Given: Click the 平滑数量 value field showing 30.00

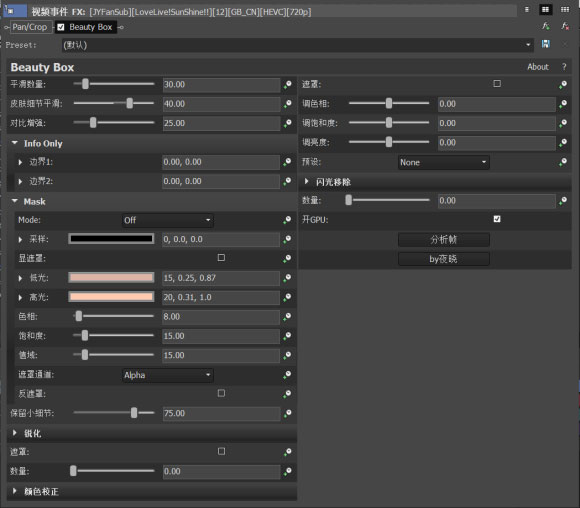Looking at the screenshot, I should [221, 84].
